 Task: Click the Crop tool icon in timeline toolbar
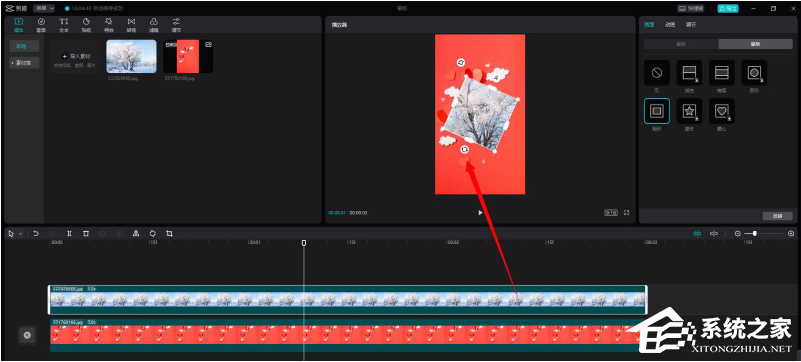point(169,233)
